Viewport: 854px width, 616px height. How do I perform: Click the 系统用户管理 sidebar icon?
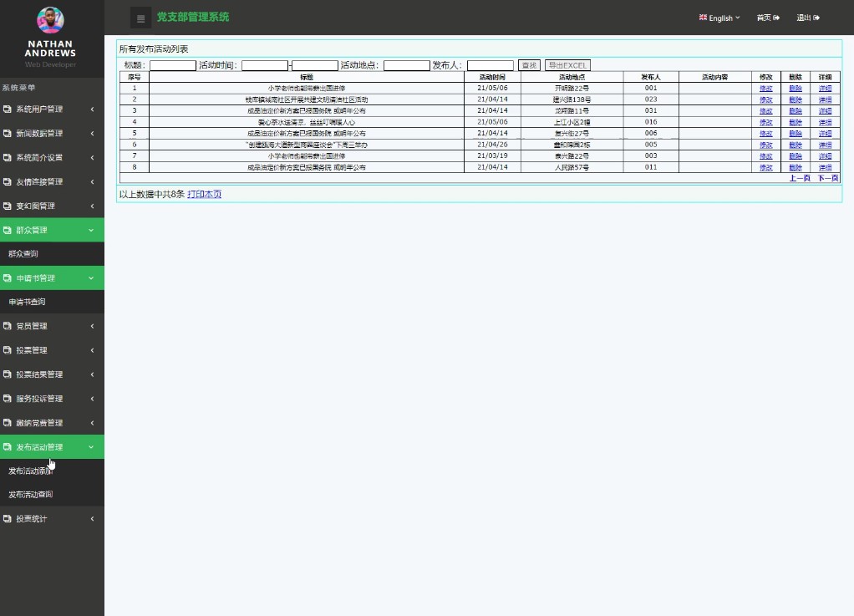point(8,109)
